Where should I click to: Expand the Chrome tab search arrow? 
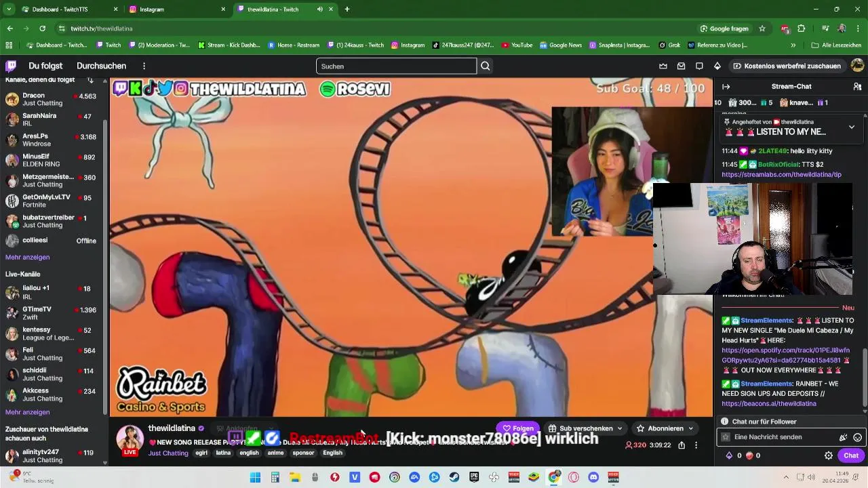(x=9, y=9)
